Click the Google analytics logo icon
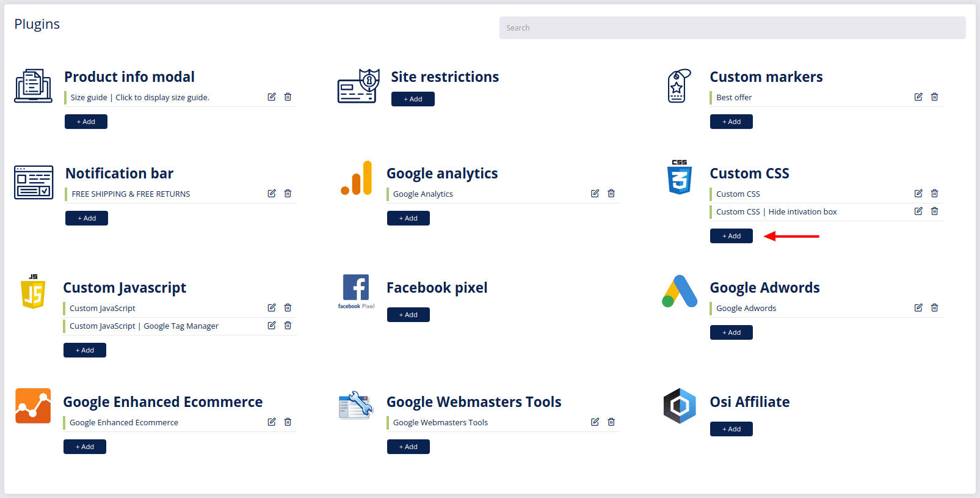Screen dimensions: 980x498 [x=357, y=178]
